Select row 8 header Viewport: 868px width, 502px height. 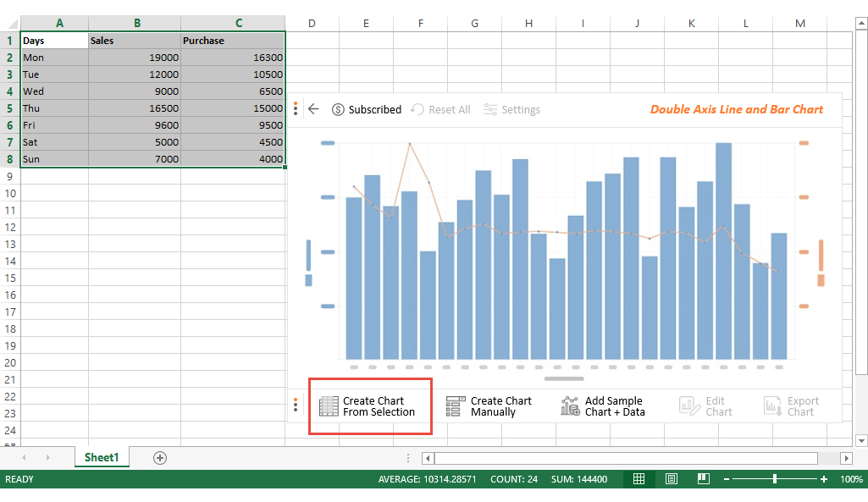[9, 159]
